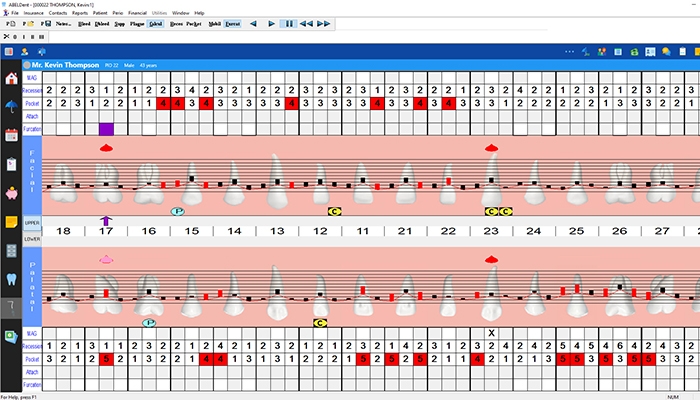This screenshot has width=700, height=400.
Task: Click the green refresh icon in blue bar
Action: (x=634, y=52)
